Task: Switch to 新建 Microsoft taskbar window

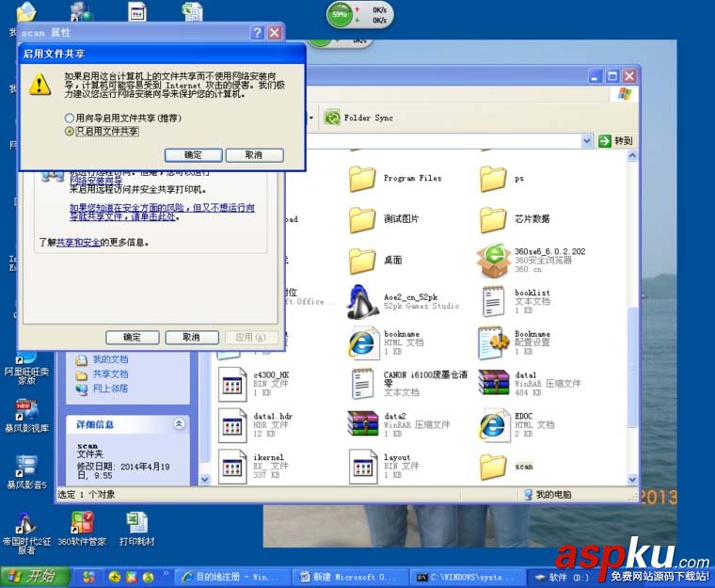Action: [349, 577]
